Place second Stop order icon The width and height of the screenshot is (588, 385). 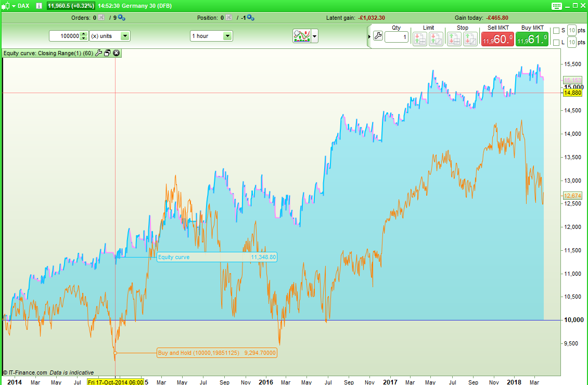pyautogui.click(x=470, y=39)
